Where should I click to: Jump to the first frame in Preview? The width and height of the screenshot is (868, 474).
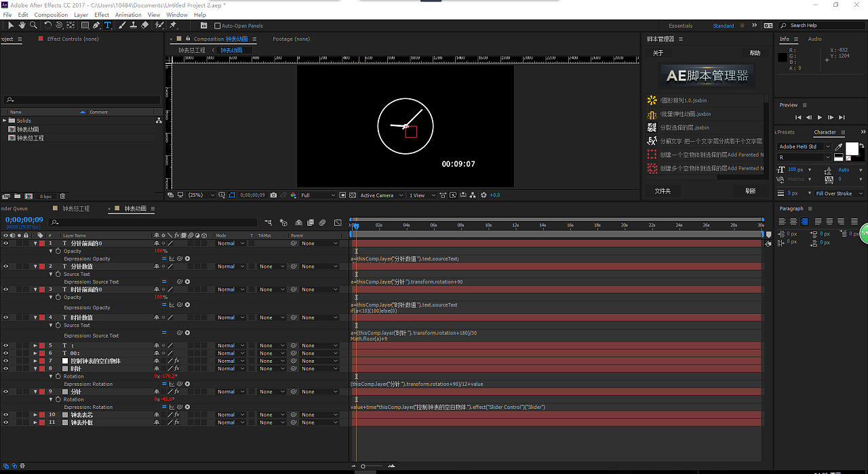click(x=798, y=117)
